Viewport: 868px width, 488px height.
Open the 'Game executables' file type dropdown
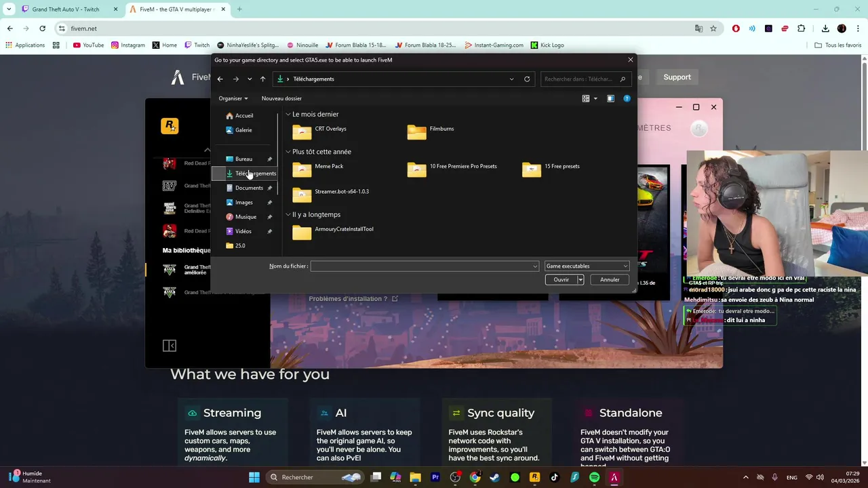click(587, 266)
